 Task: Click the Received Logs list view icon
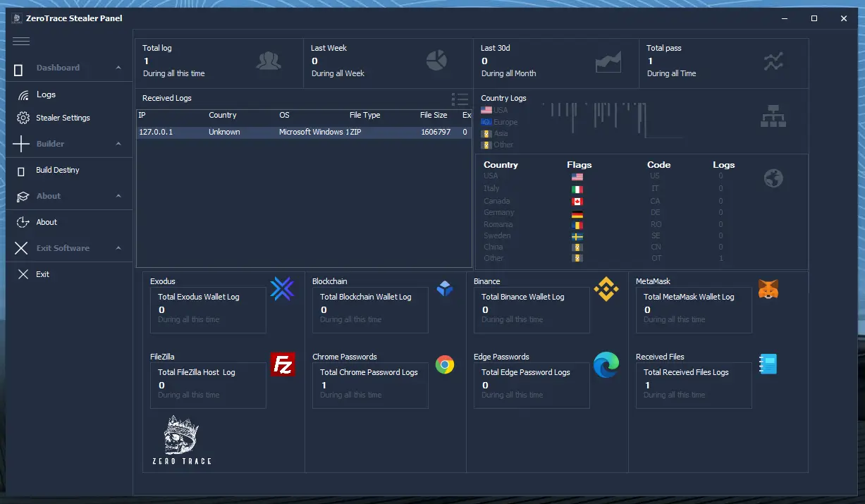(x=460, y=99)
